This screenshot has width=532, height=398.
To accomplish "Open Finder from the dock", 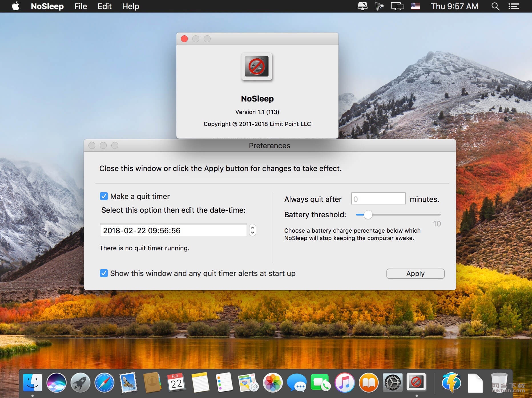I will tap(32, 383).
